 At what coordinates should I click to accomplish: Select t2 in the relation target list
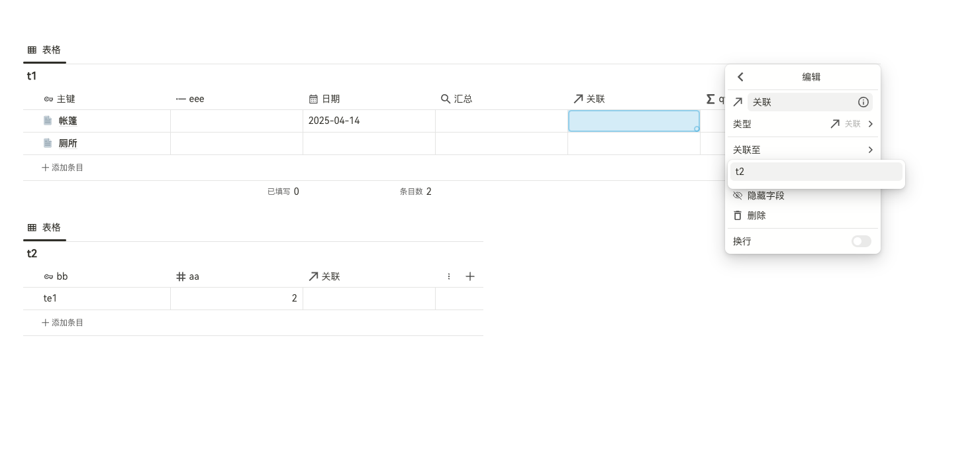[x=816, y=172]
